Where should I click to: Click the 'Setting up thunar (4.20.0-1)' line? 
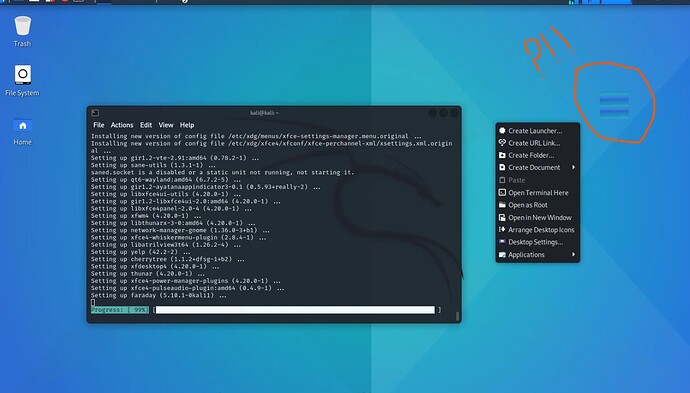pyautogui.click(x=148, y=274)
